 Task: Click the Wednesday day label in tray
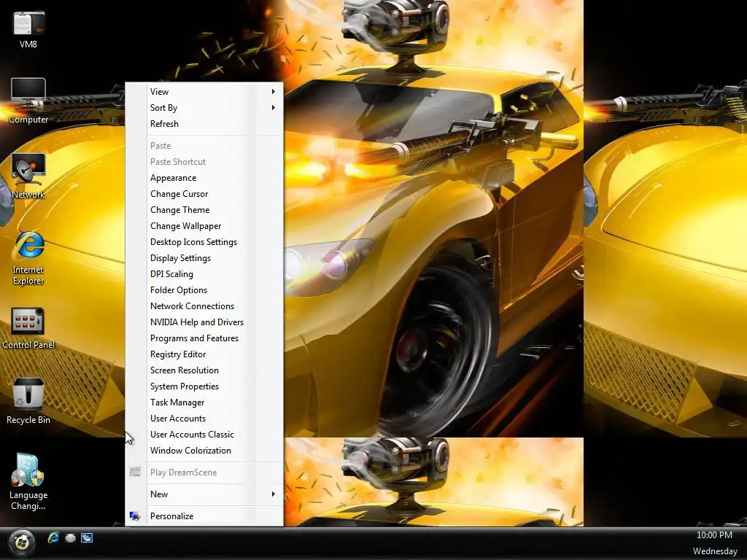[x=715, y=551]
